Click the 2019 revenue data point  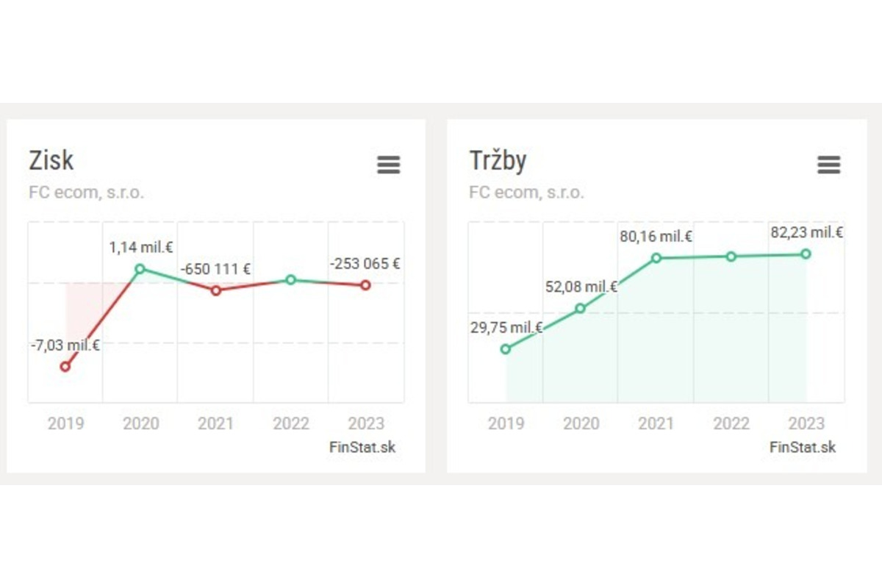tap(505, 349)
